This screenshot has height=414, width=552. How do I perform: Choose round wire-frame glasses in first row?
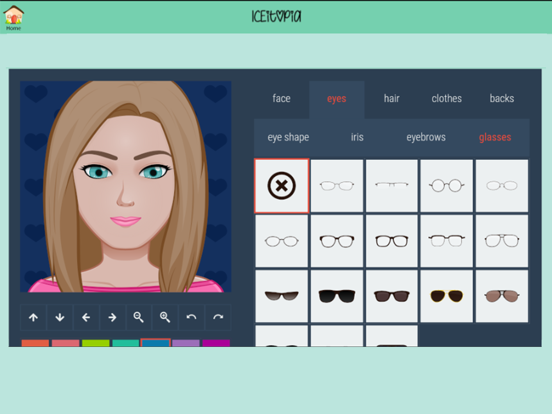pos(446,186)
